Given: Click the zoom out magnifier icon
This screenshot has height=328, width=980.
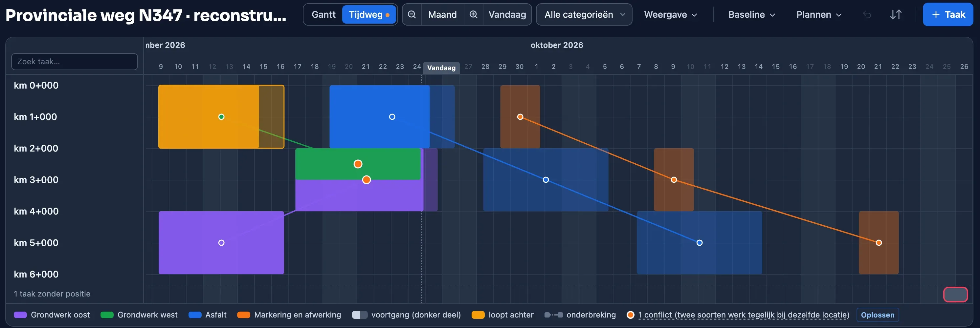Looking at the screenshot, I should coord(412,14).
